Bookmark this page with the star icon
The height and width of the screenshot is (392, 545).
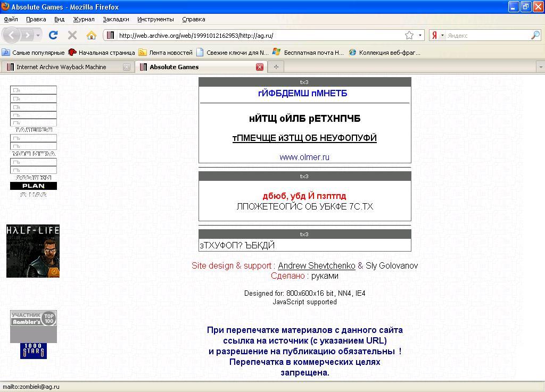point(409,35)
